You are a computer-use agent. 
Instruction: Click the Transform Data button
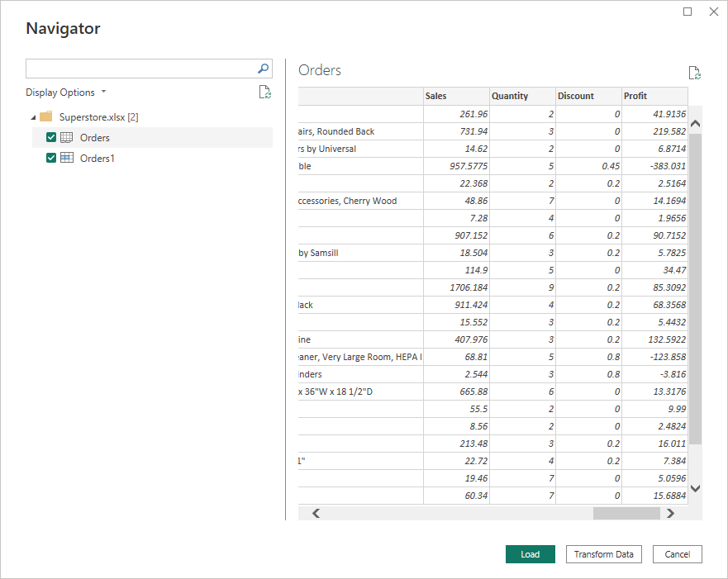tap(603, 554)
